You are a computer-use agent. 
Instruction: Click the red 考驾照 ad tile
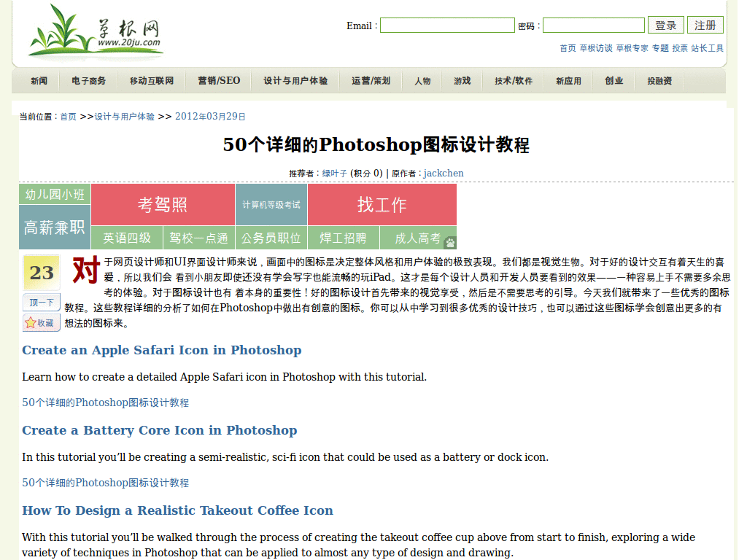point(163,205)
